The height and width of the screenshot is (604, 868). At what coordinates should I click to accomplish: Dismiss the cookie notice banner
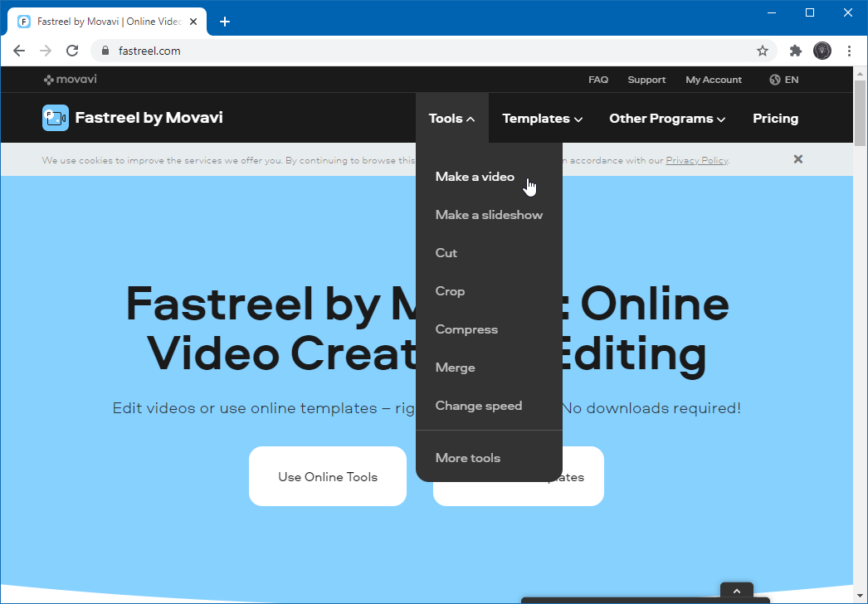[x=797, y=159]
